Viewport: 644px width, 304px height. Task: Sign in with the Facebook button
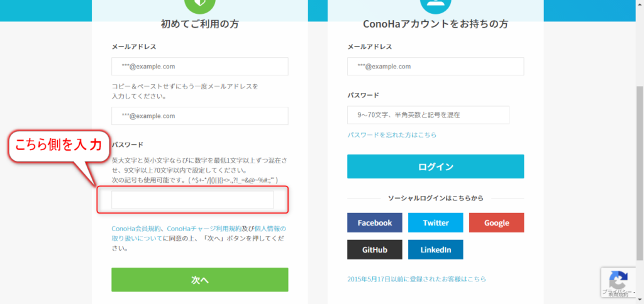coord(375,223)
